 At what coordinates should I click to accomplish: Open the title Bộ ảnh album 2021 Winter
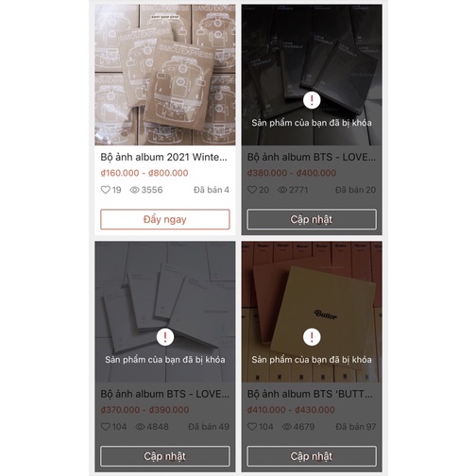[x=163, y=157]
